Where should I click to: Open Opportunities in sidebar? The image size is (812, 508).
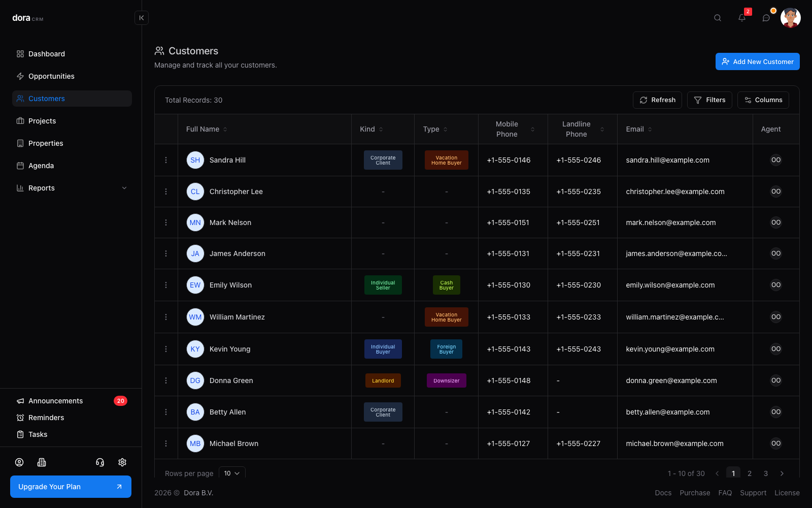click(x=72, y=76)
